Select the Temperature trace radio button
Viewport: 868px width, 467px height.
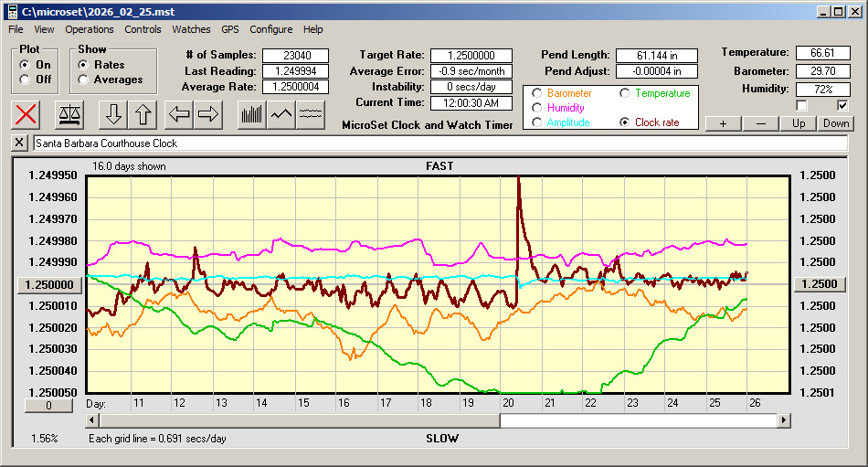tap(624, 93)
